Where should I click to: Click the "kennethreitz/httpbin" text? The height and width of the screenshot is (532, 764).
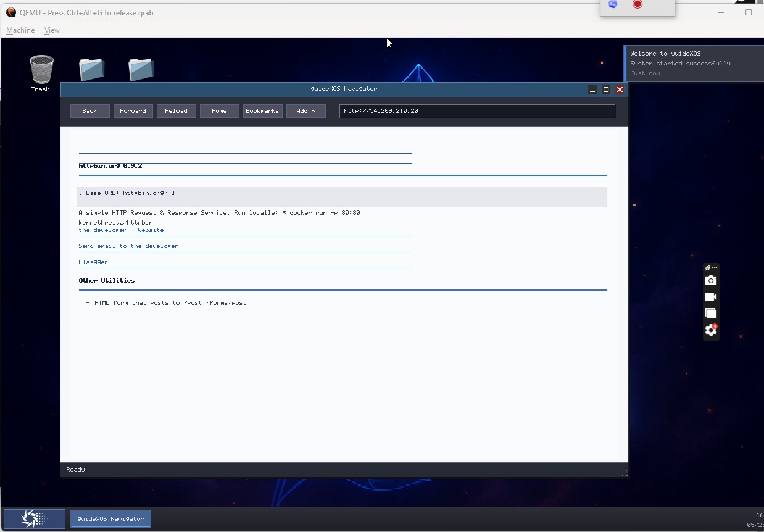(x=116, y=223)
